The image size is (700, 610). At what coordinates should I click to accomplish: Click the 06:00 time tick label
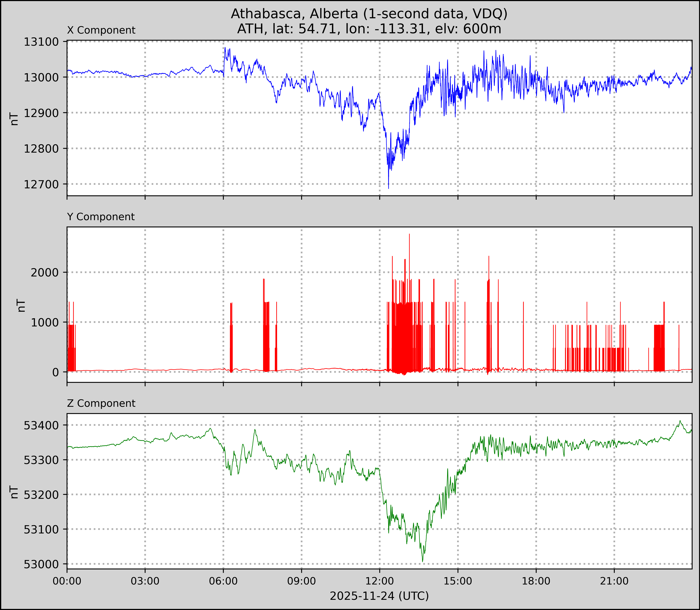coord(223,581)
